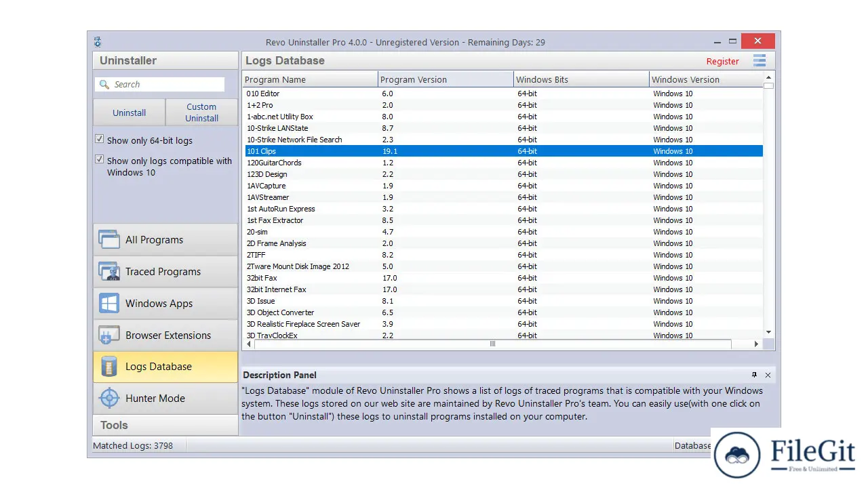The width and height of the screenshot is (868, 488).
Task: Click the vertical scrollbar thumb at top
Action: tap(768, 86)
